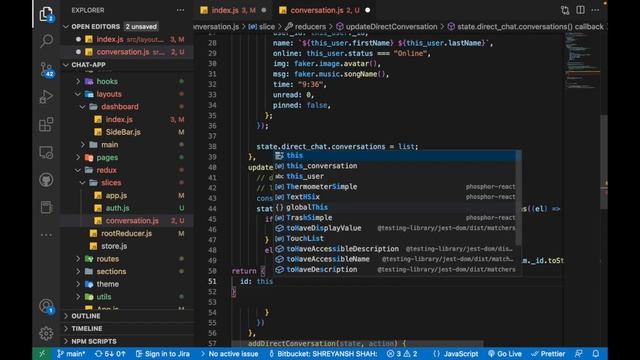Click Bitbucket: SHREYANSH SHAH status item
Viewport: 640px width, 360px height.
[x=322, y=354]
